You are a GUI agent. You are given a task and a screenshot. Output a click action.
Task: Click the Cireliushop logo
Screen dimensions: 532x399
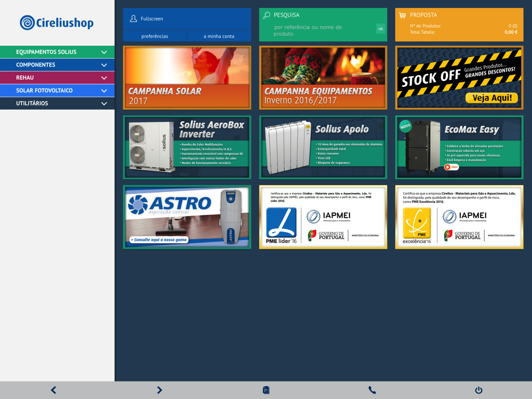57,23
